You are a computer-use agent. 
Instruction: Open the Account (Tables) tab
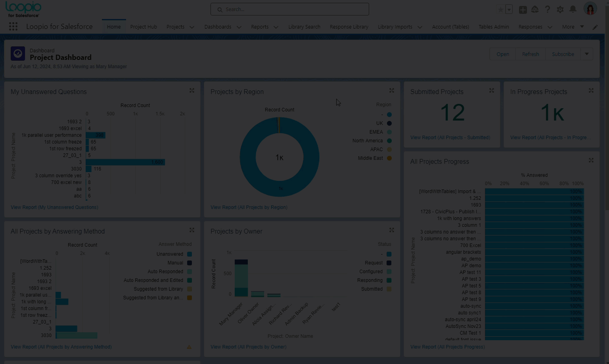point(450,27)
